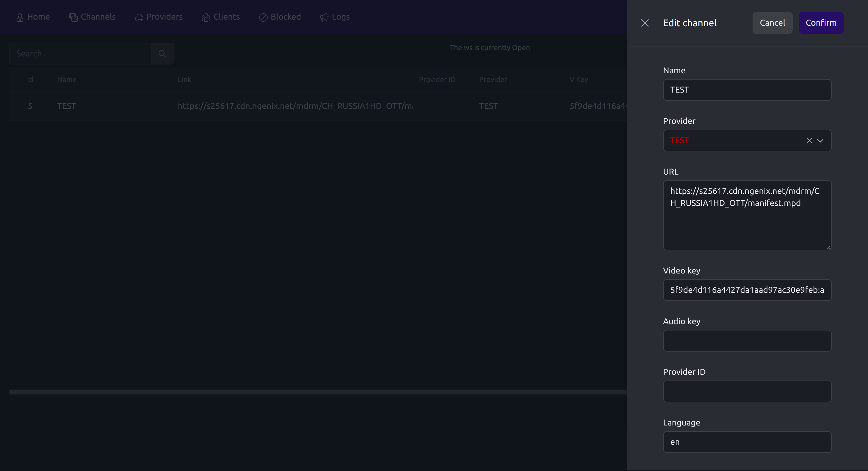Viewport: 868px width, 471px height.
Task: Click the Link column header
Action: coord(184,80)
